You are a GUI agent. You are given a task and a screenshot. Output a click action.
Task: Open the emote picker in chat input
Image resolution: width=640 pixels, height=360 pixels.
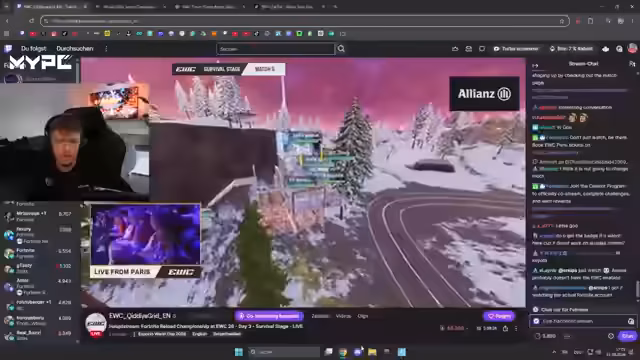(x=631, y=322)
